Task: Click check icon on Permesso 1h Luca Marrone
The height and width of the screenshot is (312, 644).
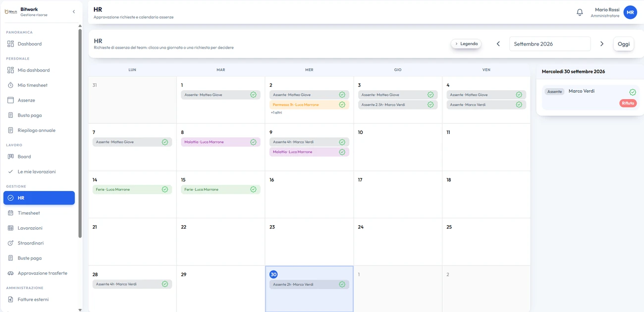Action: 342,105
